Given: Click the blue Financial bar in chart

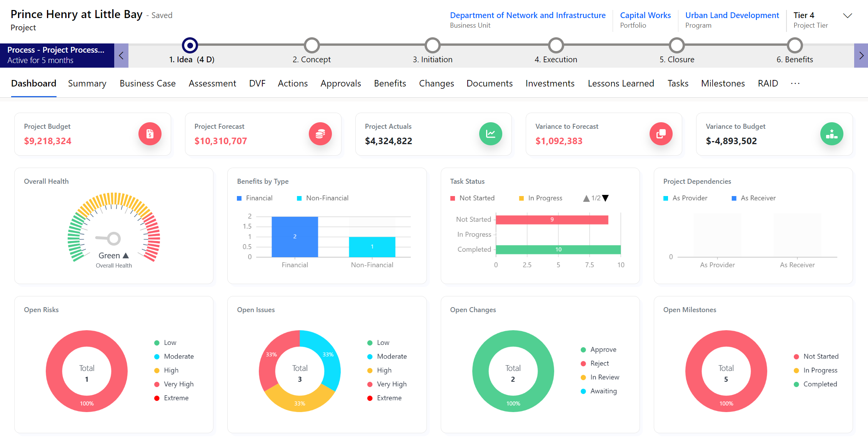Looking at the screenshot, I should pyautogui.click(x=295, y=237).
